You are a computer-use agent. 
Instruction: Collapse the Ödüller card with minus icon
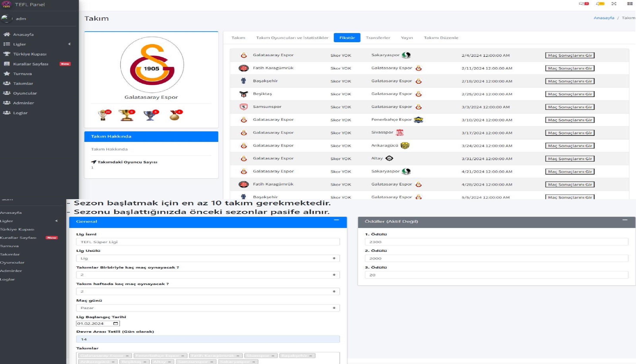pyautogui.click(x=625, y=220)
